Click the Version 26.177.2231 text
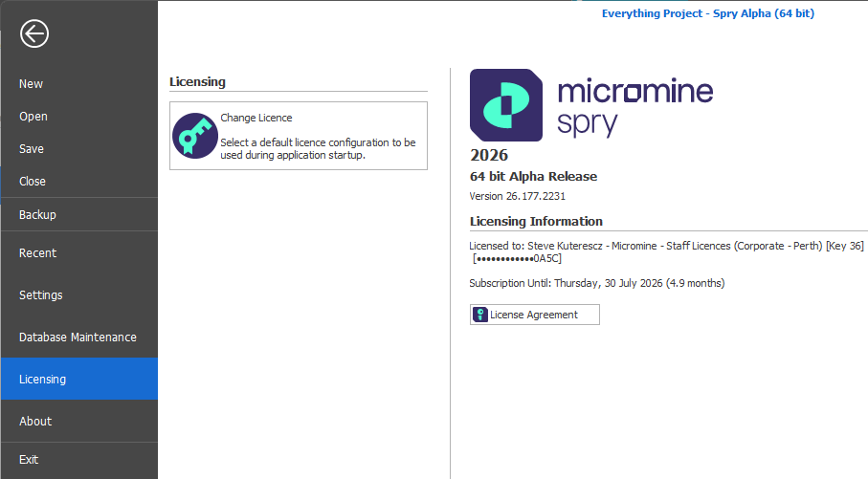Image resolution: width=868 pixels, height=479 pixels. pyautogui.click(x=517, y=196)
